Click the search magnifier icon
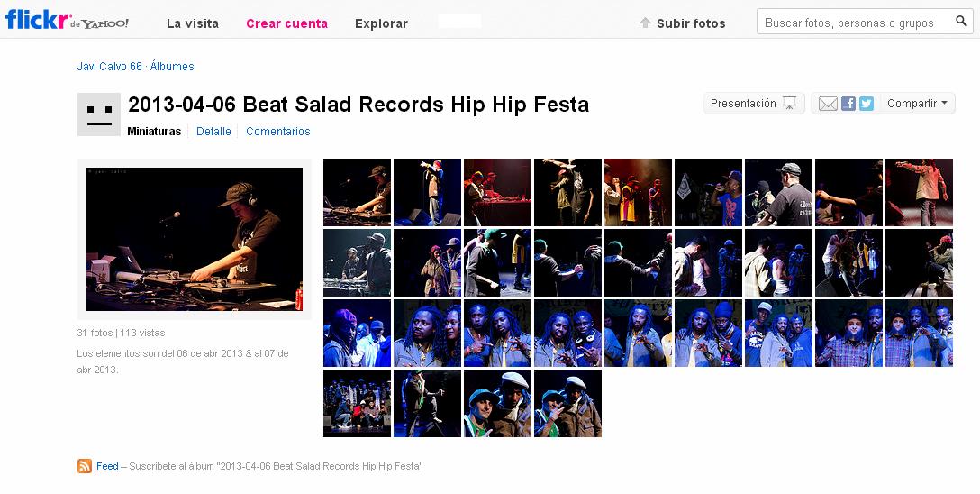This screenshot has width=980, height=494. pos(961,22)
